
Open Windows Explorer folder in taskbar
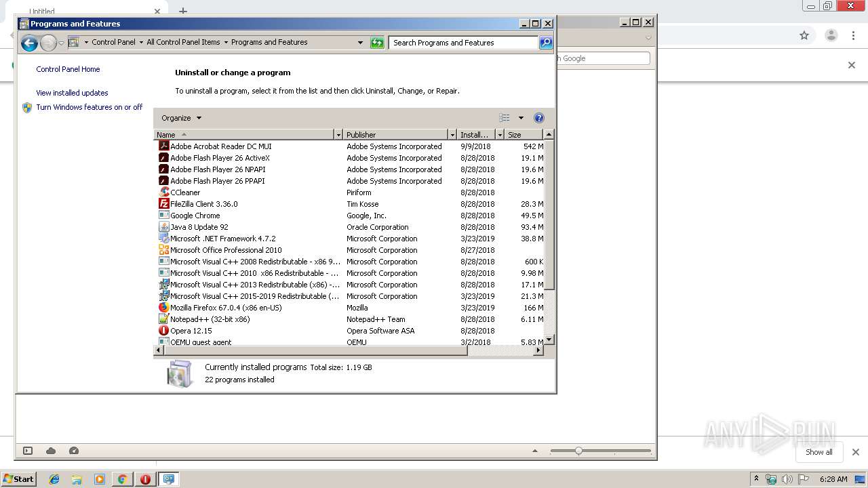(x=77, y=479)
